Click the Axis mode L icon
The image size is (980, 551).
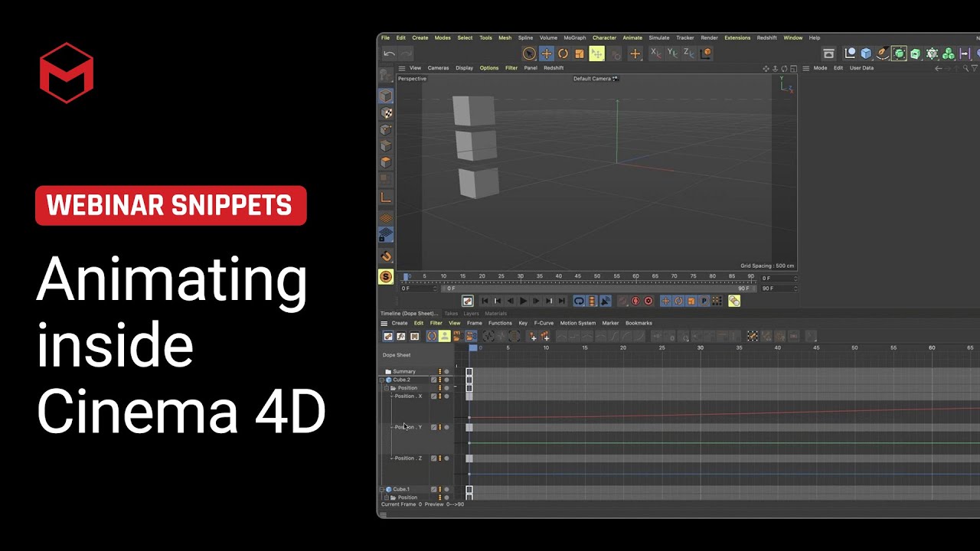coord(386,197)
